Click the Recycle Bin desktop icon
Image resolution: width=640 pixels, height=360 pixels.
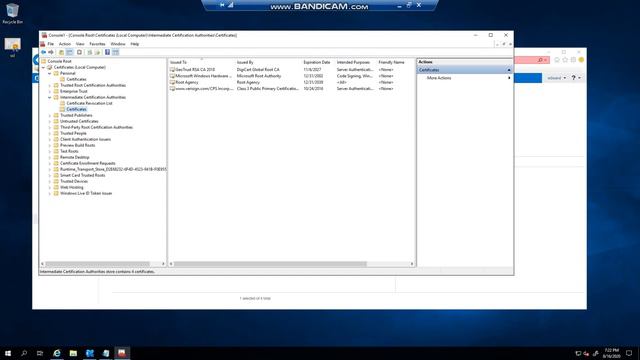pyautogui.click(x=12, y=13)
